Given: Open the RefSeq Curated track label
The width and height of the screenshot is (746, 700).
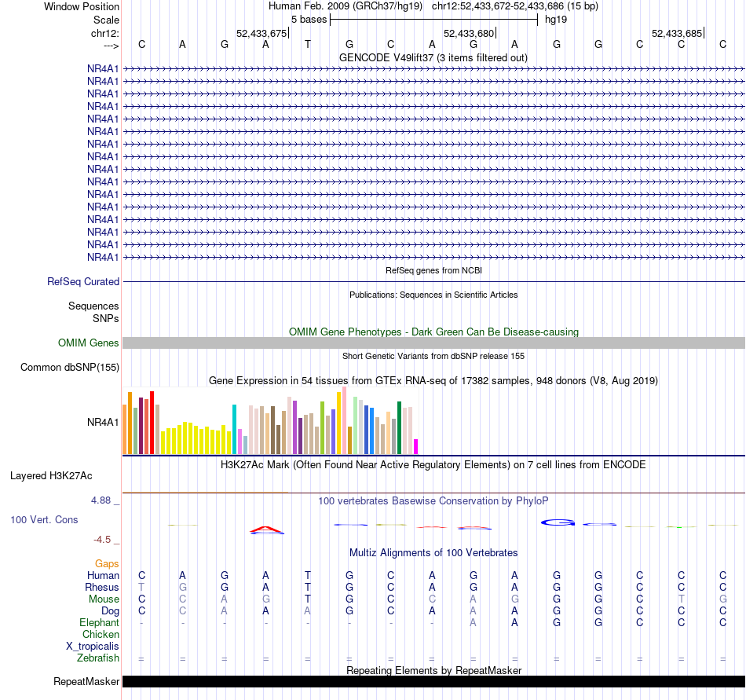Looking at the screenshot, I should coord(82,282).
